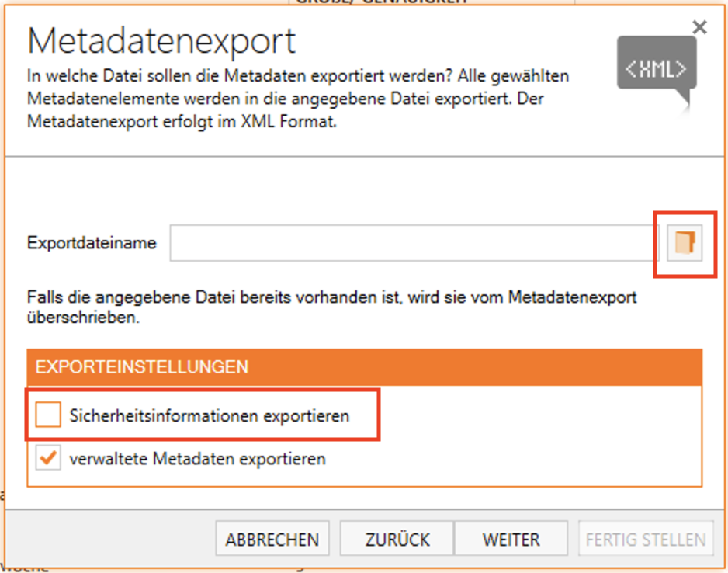Go back with the ZURÜCK button

tap(397, 540)
